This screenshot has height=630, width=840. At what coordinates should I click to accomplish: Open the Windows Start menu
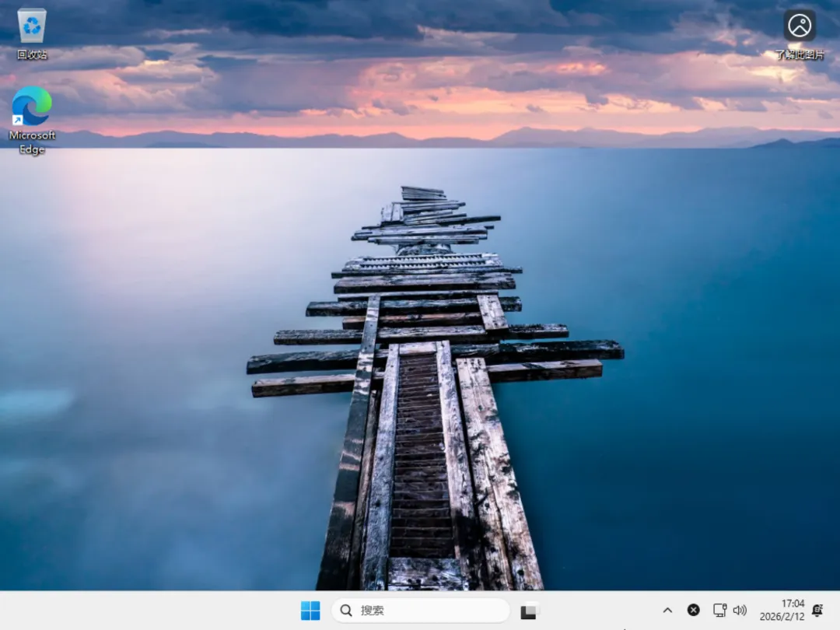coord(310,611)
